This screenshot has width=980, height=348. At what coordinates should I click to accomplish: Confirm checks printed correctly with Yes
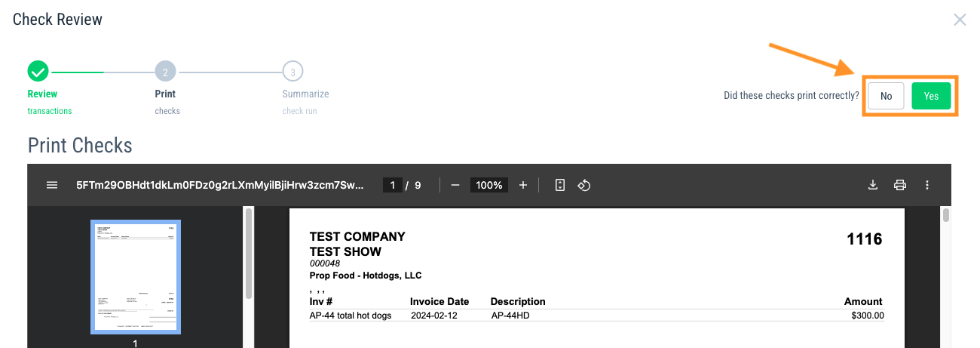click(x=931, y=96)
